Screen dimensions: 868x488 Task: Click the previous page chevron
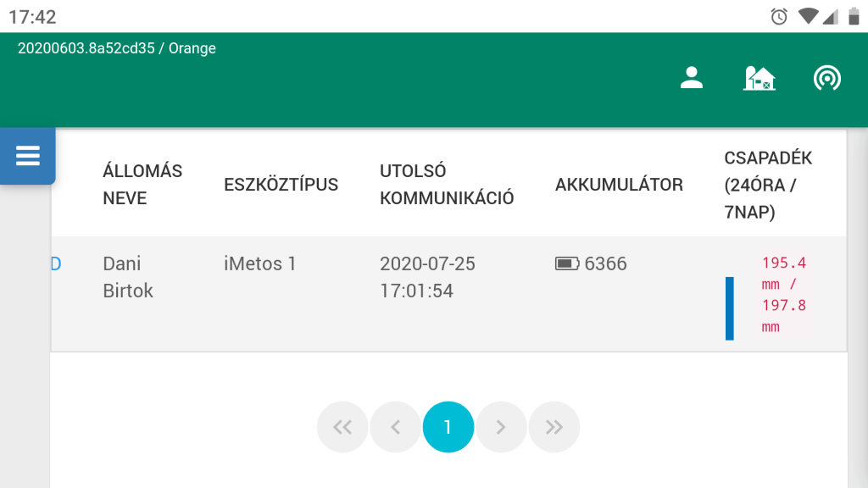395,427
